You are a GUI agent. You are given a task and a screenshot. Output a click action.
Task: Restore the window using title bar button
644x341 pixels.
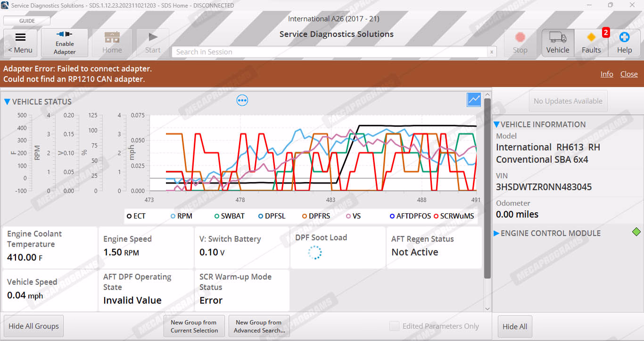pyautogui.click(x=611, y=5)
